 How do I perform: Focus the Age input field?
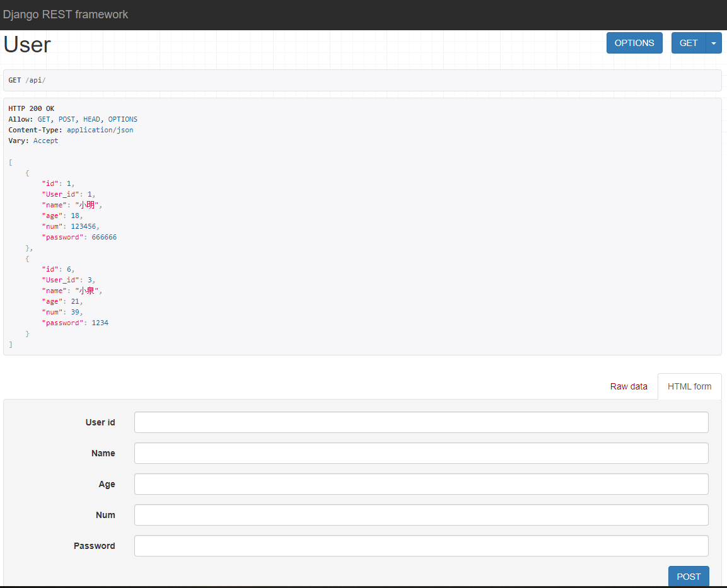coord(421,484)
